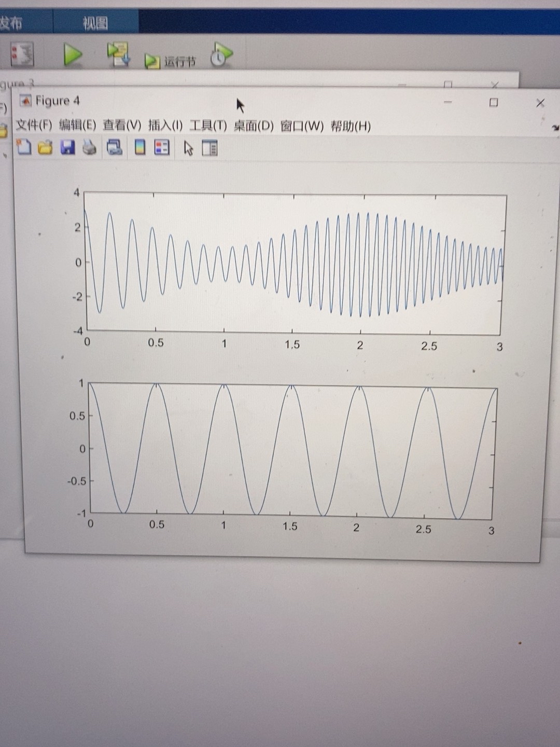Open the plot property editor

[x=209, y=148]
